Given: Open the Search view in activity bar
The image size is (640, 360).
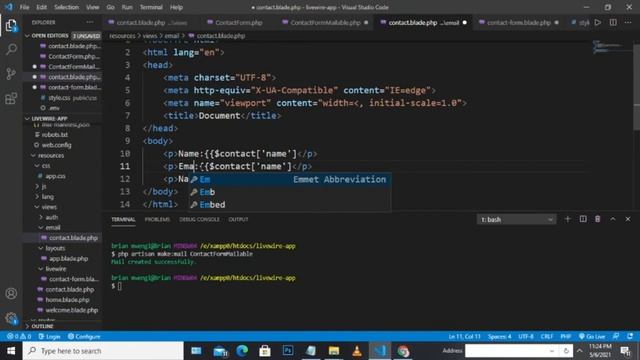Looking at the screenshot, I should point(11,50).
